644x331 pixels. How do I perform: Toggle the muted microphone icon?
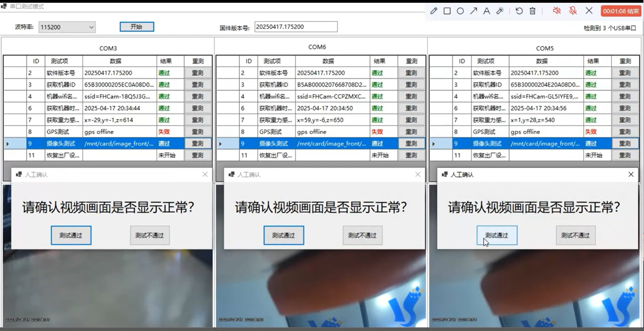(x=573, y=11)
